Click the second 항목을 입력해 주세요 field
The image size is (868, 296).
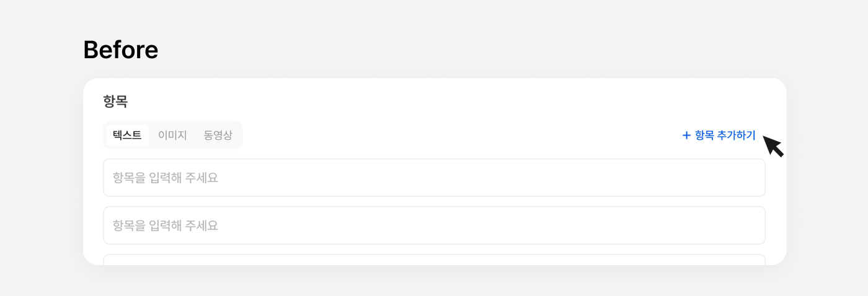[x=434, y=225]
